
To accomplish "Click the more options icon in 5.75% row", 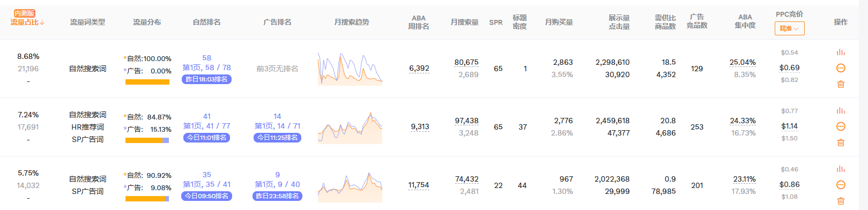I will point(841,185).
